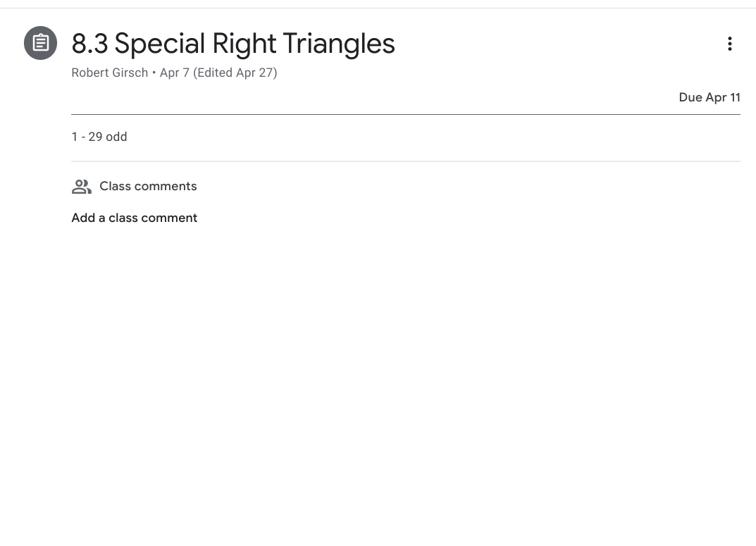Click the dark divider line under the due date

click(405, 114)
